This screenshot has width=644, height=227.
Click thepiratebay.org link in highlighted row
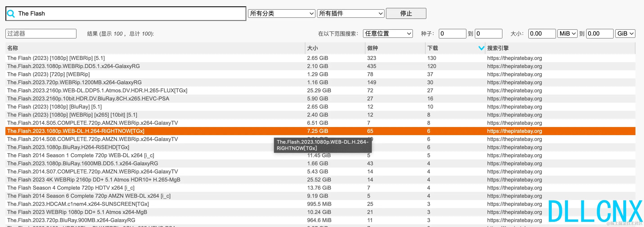(x=514, y=131)
